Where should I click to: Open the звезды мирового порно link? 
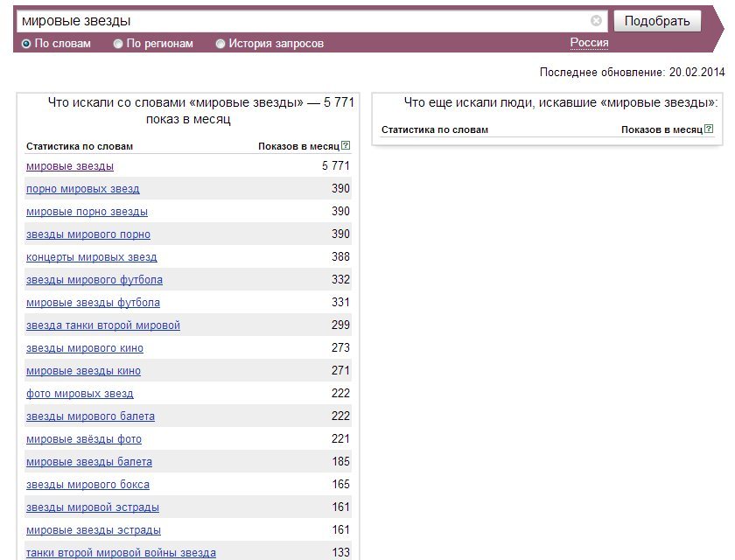[88, 234]
